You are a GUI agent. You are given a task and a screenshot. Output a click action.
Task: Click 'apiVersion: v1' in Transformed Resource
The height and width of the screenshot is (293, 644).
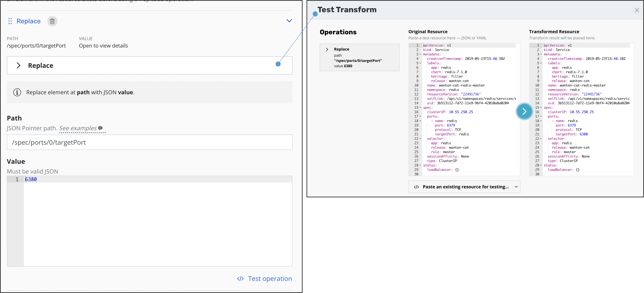pyautogui.click(x=558, y=45)
